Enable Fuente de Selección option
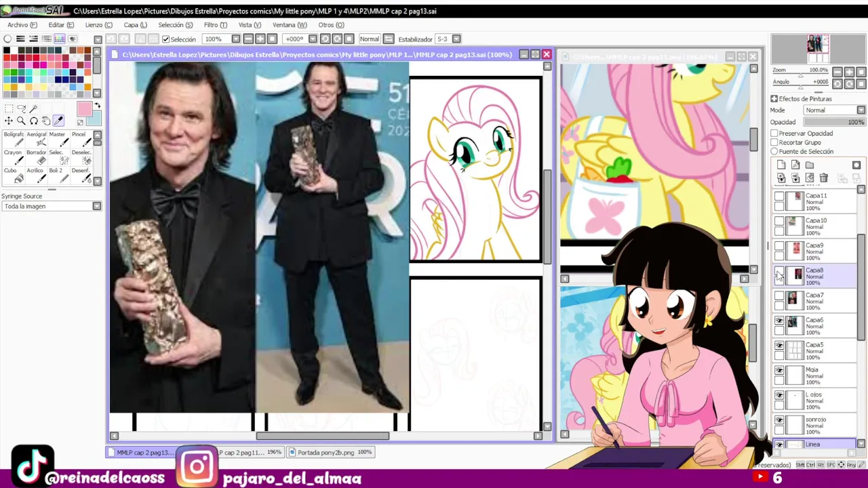 (774, 151)
